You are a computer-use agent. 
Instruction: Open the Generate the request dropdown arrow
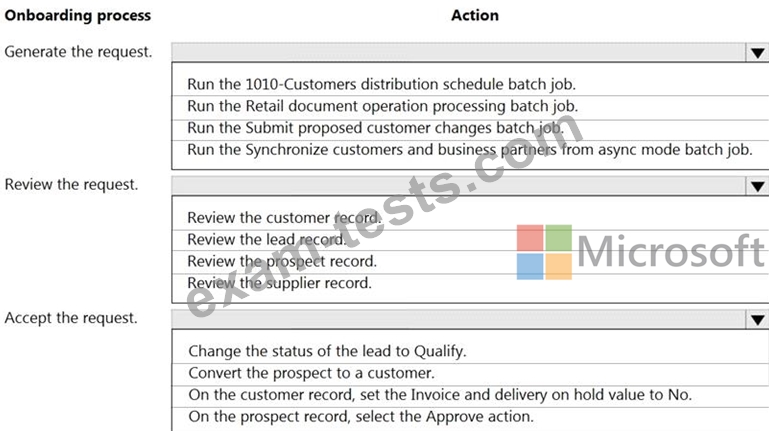757,53
